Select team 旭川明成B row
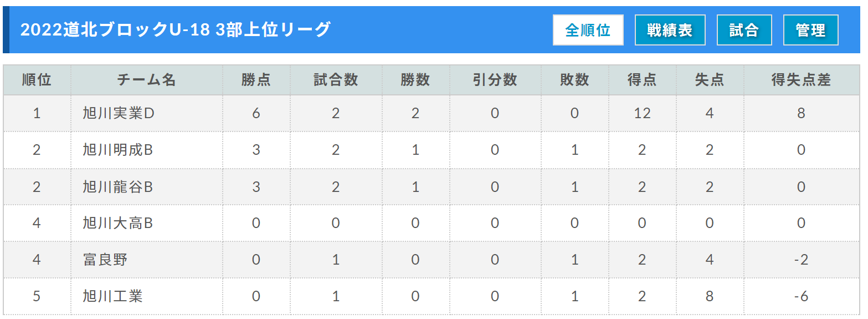 [x=118, y=150]
